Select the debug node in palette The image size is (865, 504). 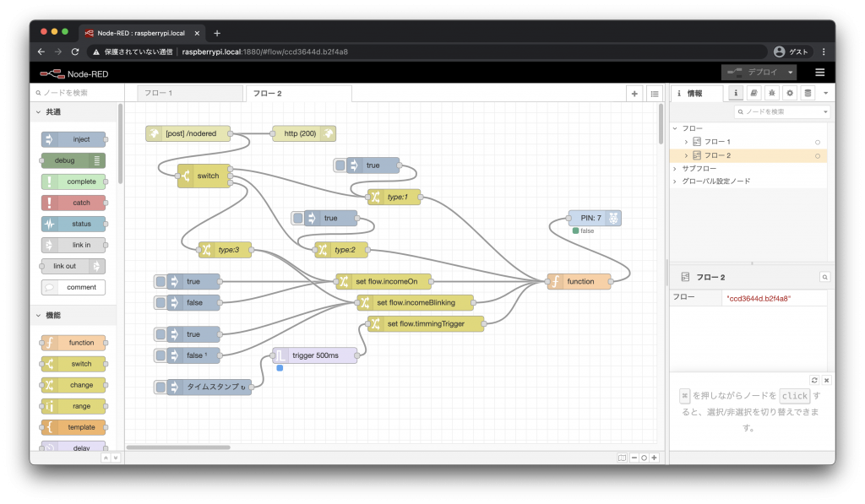click(x=73, y=160)
